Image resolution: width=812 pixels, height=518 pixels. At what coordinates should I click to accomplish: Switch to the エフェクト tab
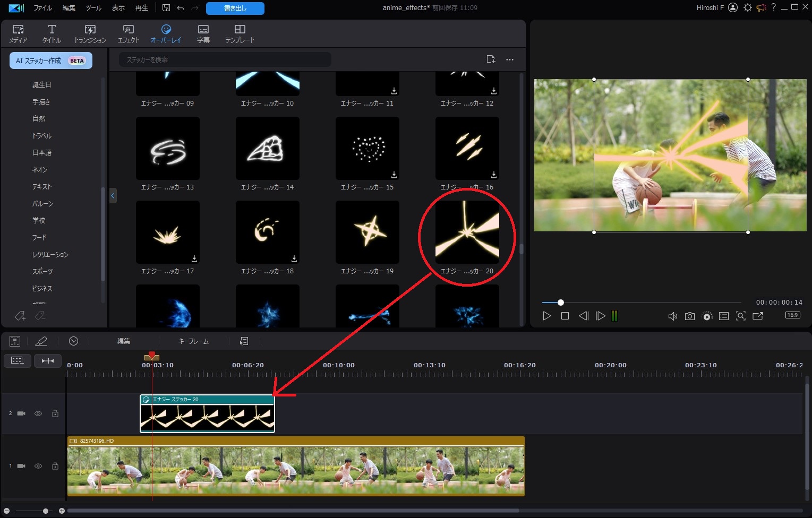[x=128, y=34]
